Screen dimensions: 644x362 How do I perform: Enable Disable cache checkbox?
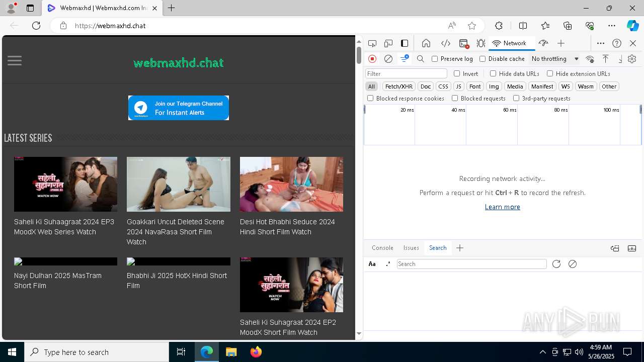click(x=482, y=59)
